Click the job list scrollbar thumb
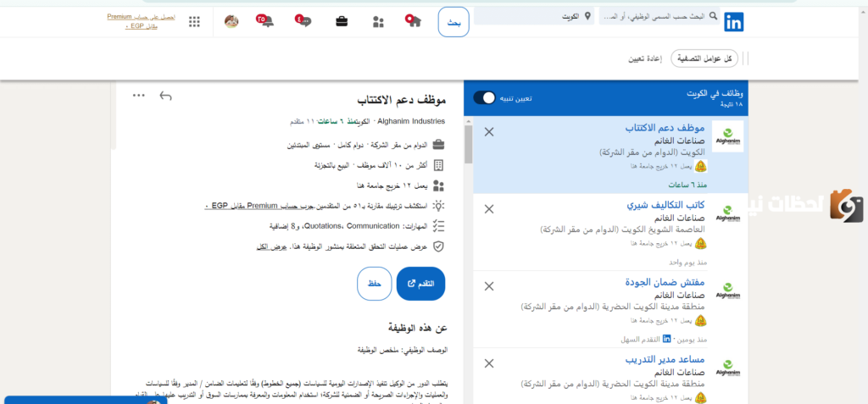The height and width of the screenshot is (404, 868). pyautogui.click(x=468, y=144)
